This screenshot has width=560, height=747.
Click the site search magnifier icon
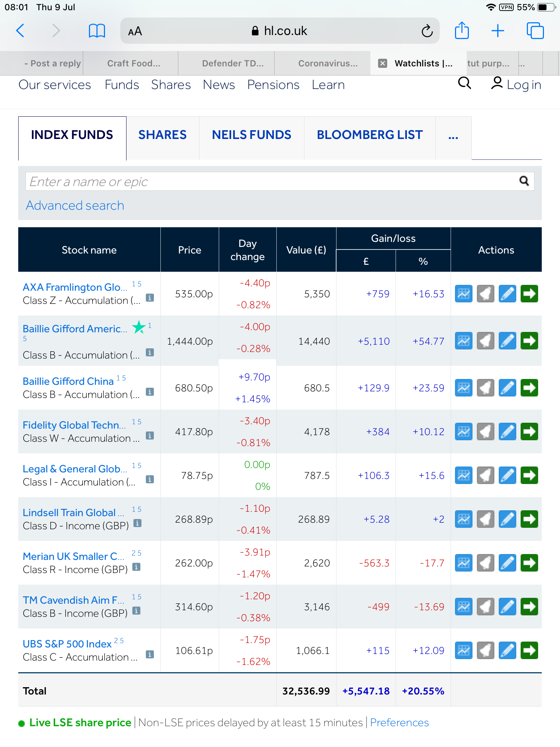tap(464, 84)
